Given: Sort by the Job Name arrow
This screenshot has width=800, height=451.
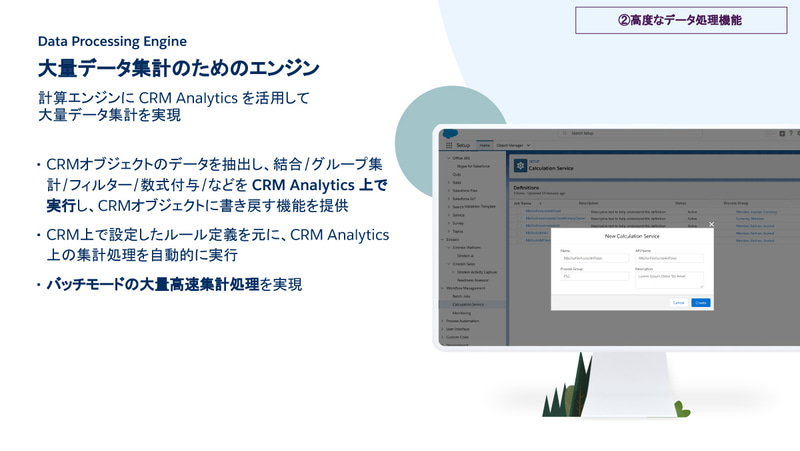Looking at the screenshot, I should coord(540,204).
